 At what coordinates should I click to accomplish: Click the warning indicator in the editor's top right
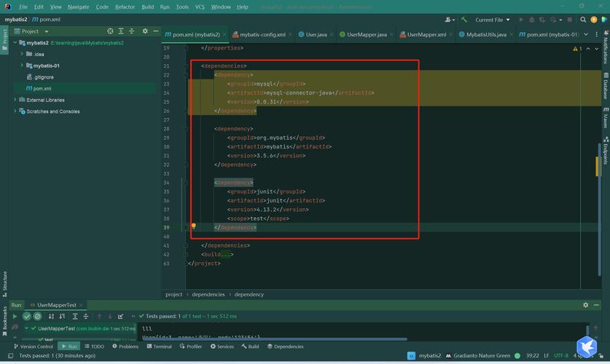[x=577, y=49]
